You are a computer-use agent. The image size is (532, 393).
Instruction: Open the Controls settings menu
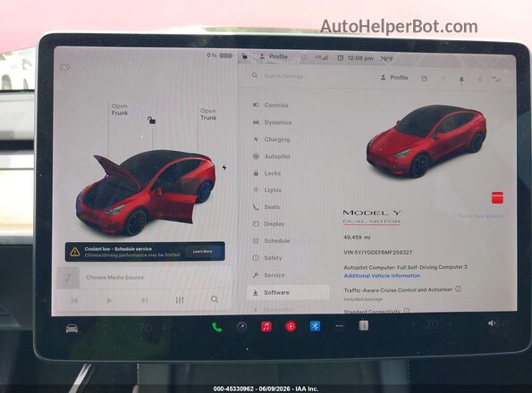click(271, 105)
